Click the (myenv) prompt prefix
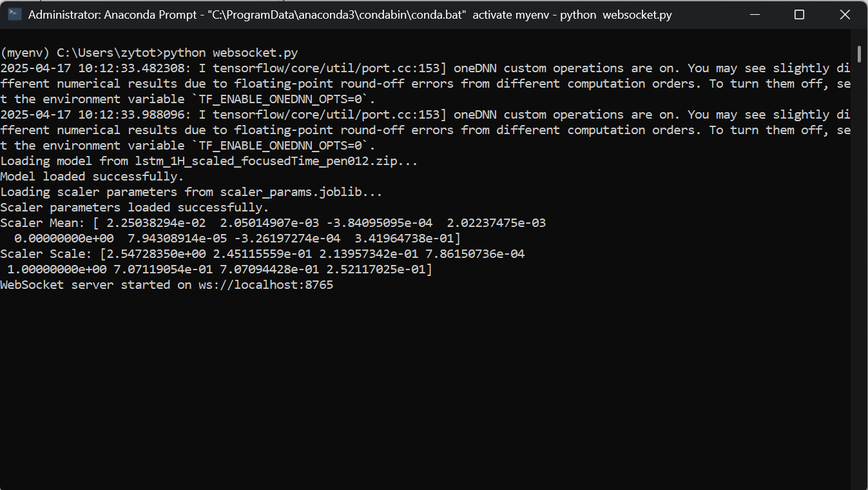 coord(24,52)
